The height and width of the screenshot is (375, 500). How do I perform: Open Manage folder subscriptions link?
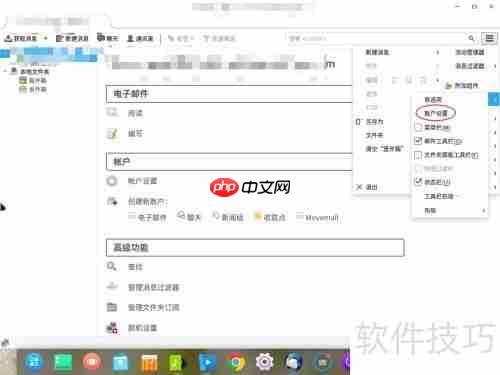(x=154, y=307)
